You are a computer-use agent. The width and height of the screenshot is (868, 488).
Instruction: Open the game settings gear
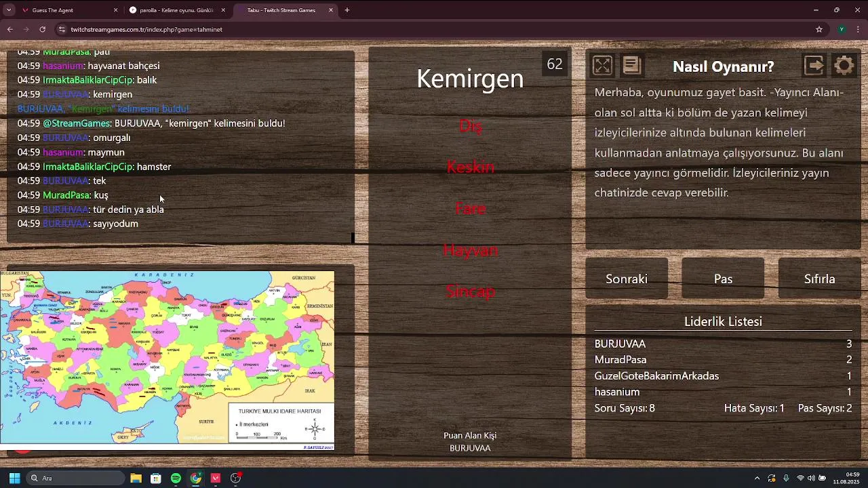click(x=844, y=65)
